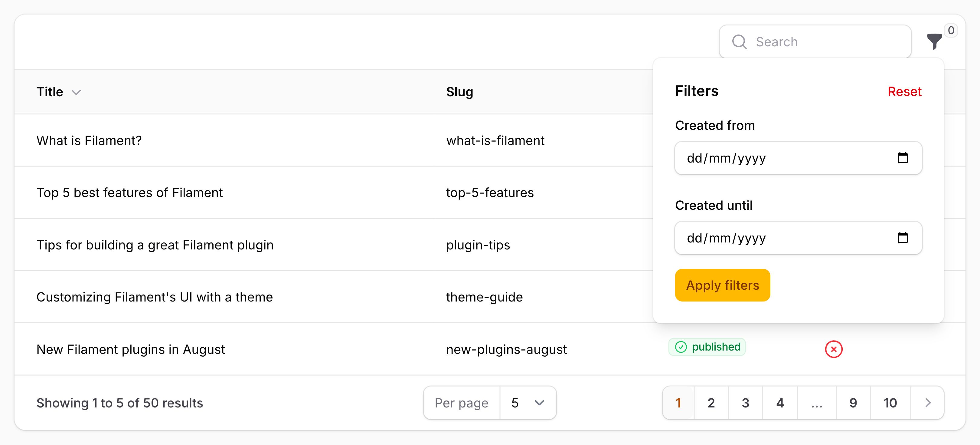Jump to page 10 of results

(x=890, y=403)
